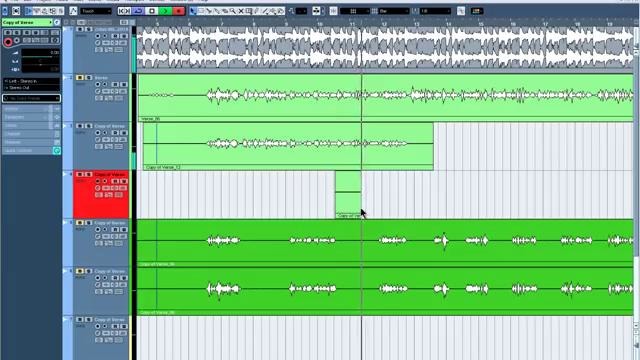Open the Stereo Out output routing
Viewport: 640px width, 360px height.
coord(31,88)
